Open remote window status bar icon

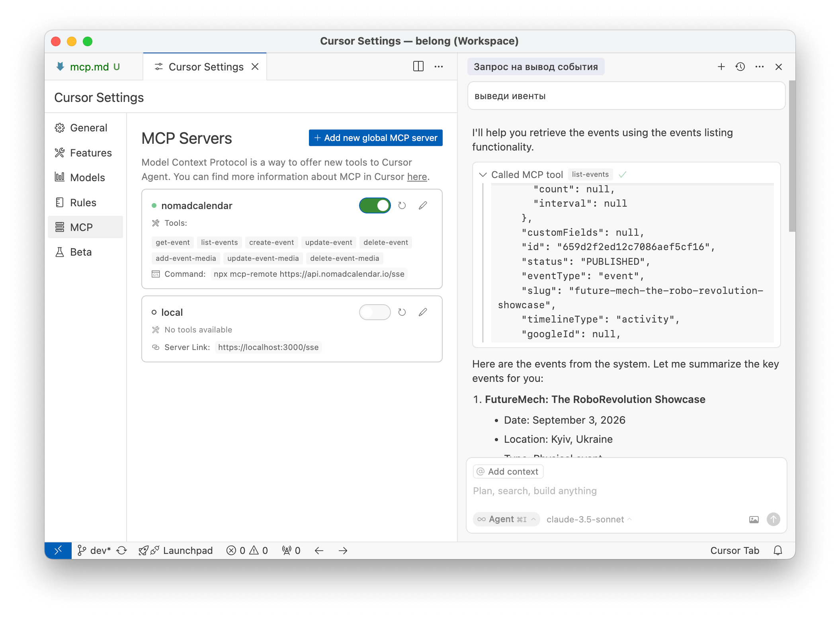pyautogui.click(x=58, y=550)
